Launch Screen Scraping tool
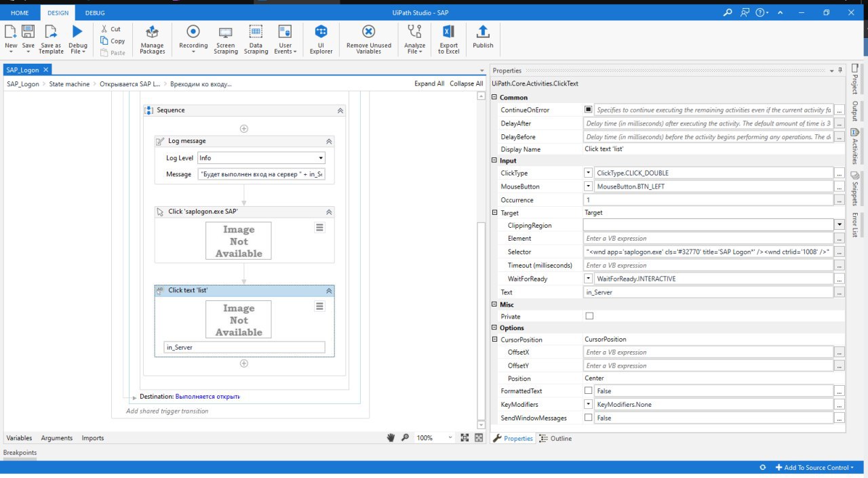Screen dimensions: 868x478 pos(226,39)
